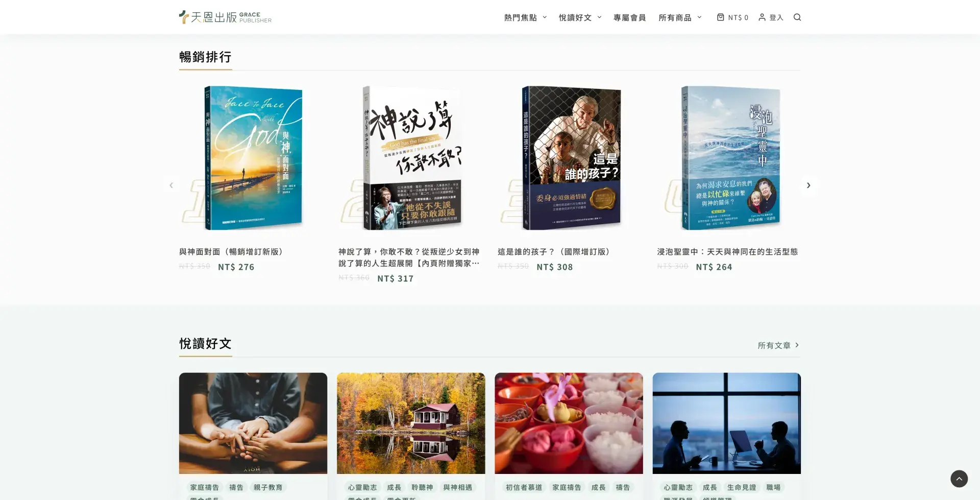Open the autumn lake cabin article image

click(x=411, y=423)
